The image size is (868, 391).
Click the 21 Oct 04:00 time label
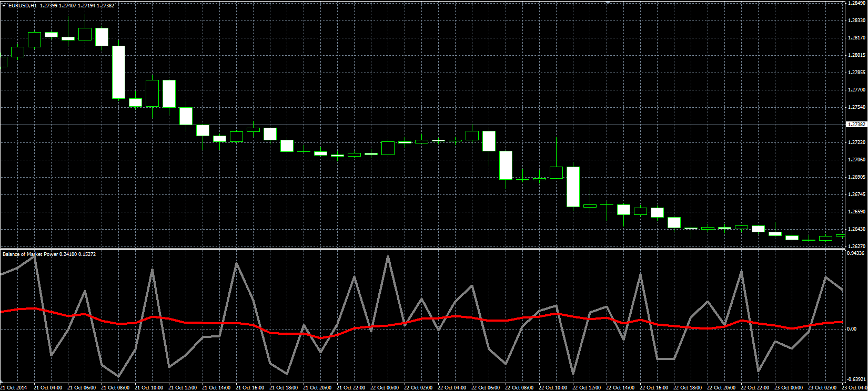pyautogui.click(x=48, y=388)
